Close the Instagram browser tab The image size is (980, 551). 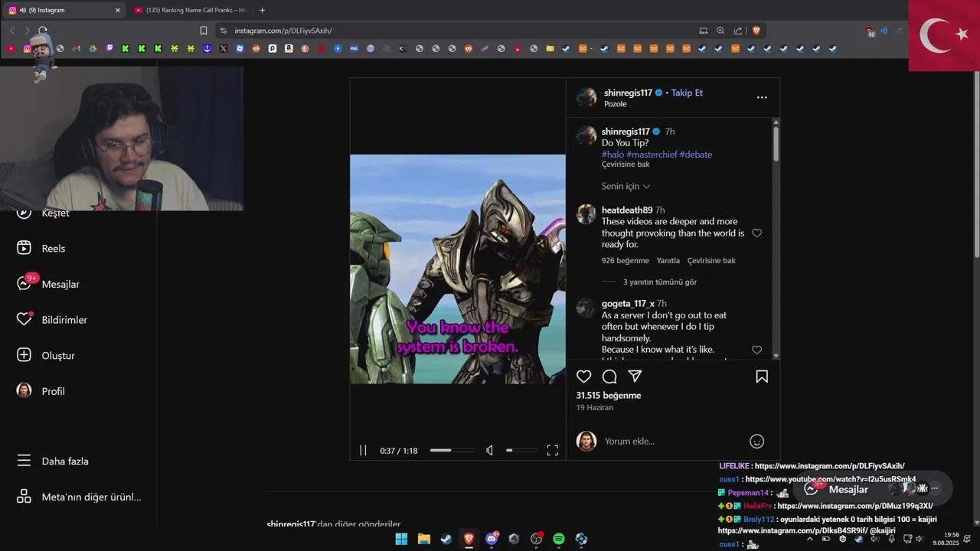click(x=118, y=10)
